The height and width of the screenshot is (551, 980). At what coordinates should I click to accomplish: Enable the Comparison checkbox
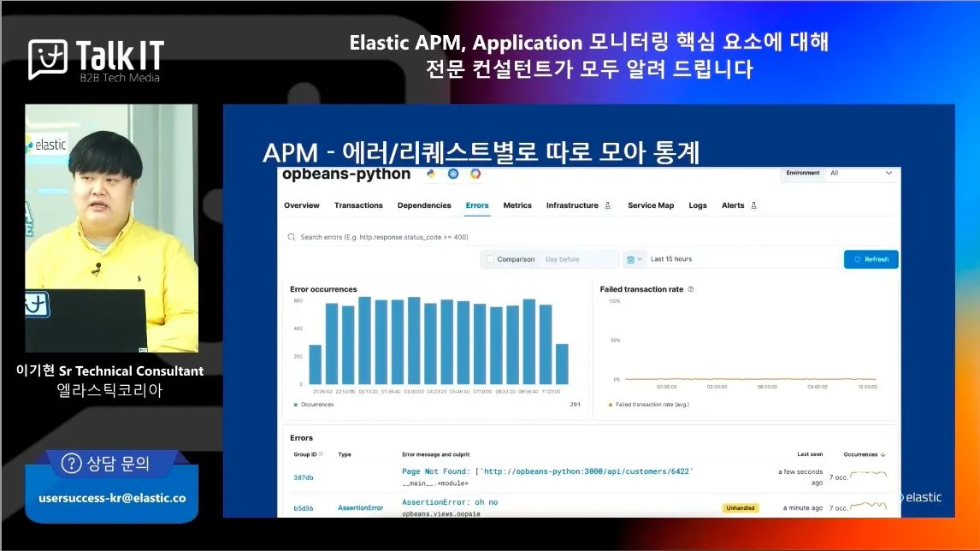[x=491, y=259]
